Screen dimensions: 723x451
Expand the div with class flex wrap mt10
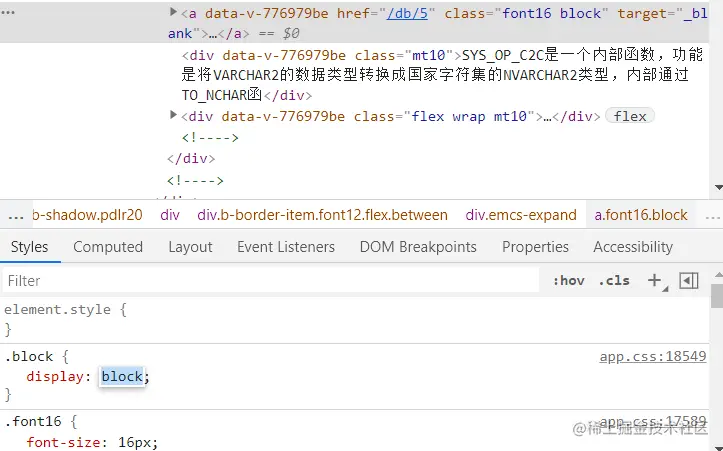click(173, 114)
